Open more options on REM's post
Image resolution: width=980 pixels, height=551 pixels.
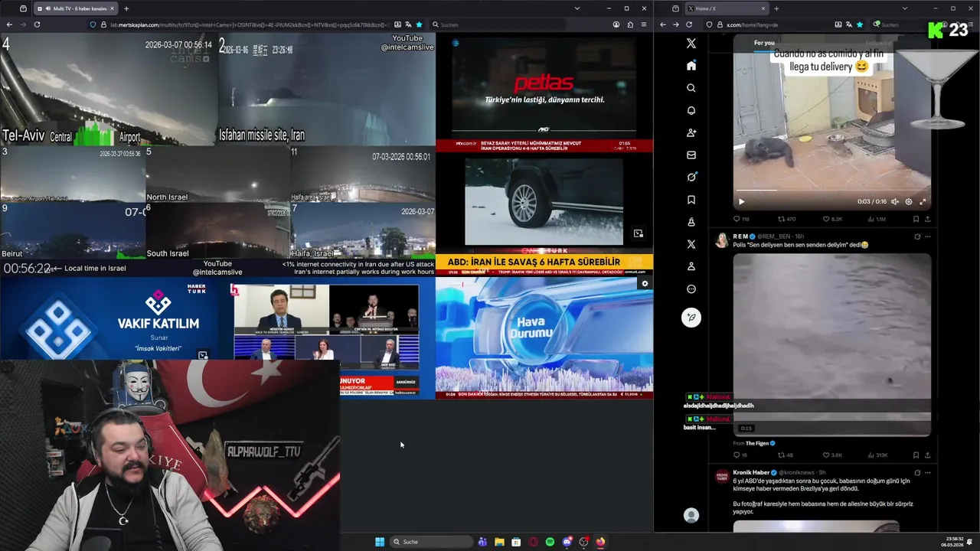tap(927, 236)
